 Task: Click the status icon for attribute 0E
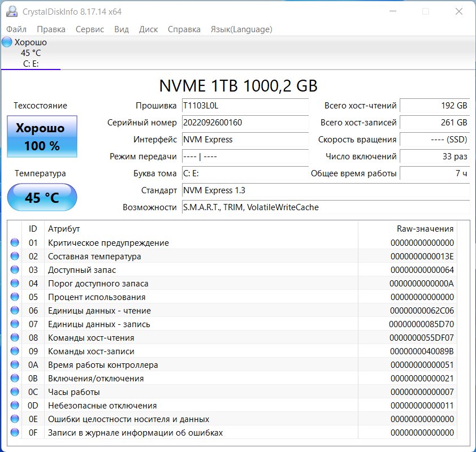[x=15, y=419]
